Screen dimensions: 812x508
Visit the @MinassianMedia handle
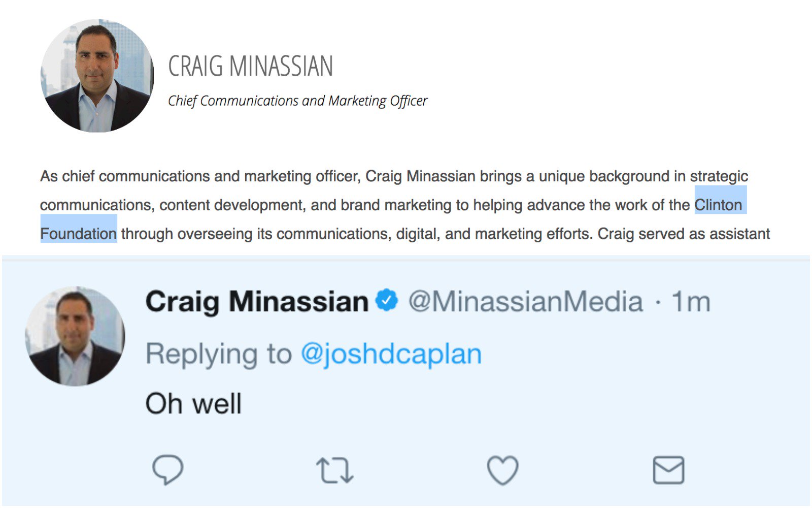click(525, 302)
